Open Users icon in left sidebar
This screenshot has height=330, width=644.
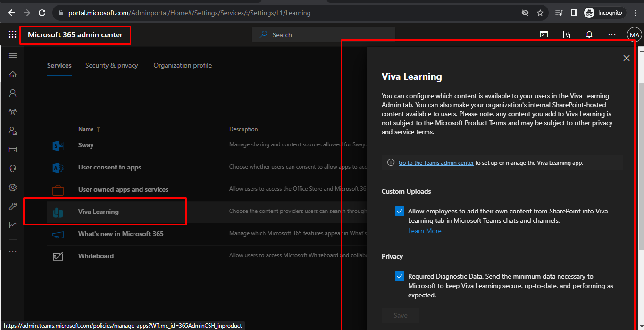point(13,93)
